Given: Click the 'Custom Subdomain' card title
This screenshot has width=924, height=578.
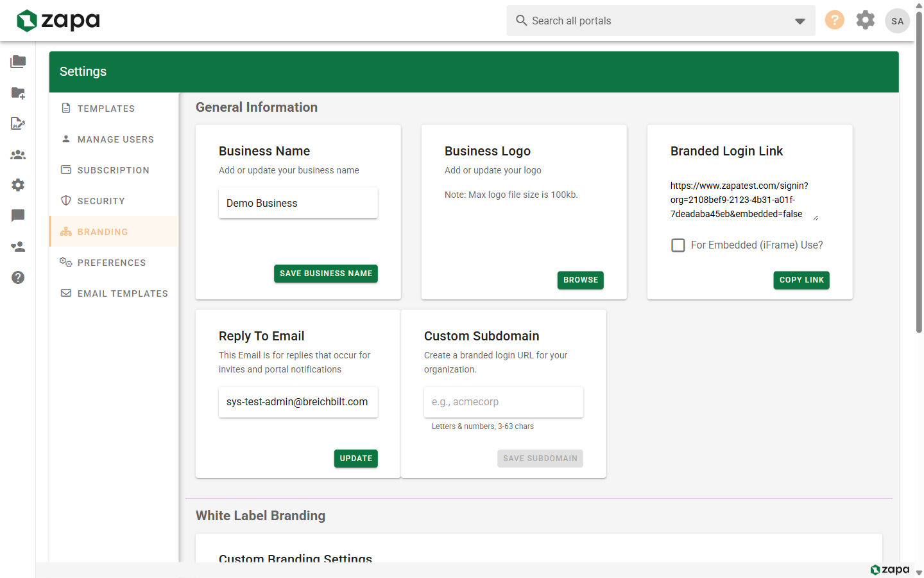Looking at the screenshot, I should [481, 336].
